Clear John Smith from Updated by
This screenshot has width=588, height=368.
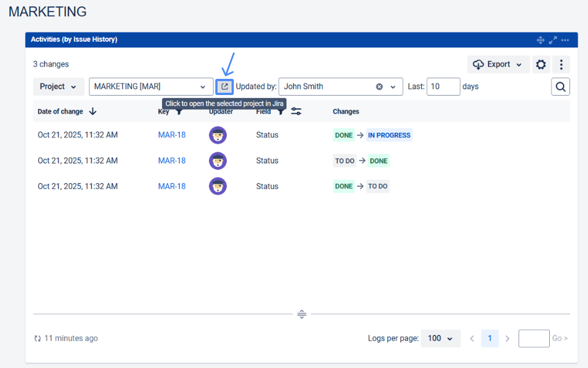coord(379,87)
